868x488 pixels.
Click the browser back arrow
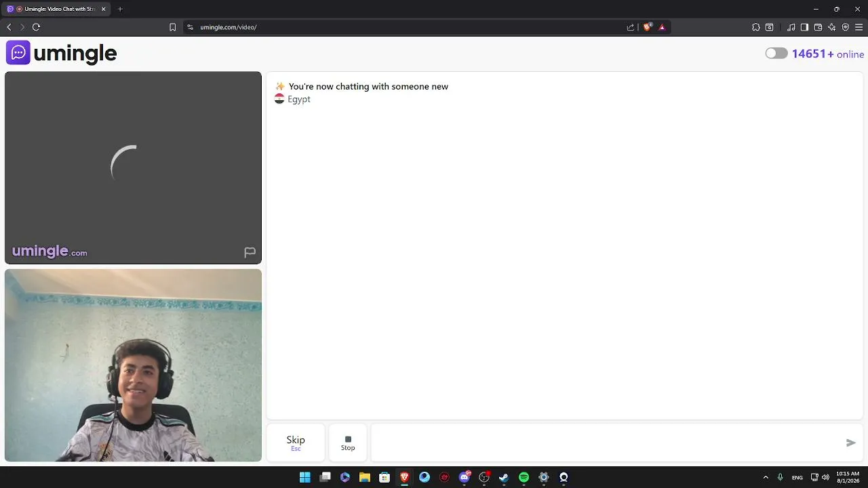[x=9, y=27]
